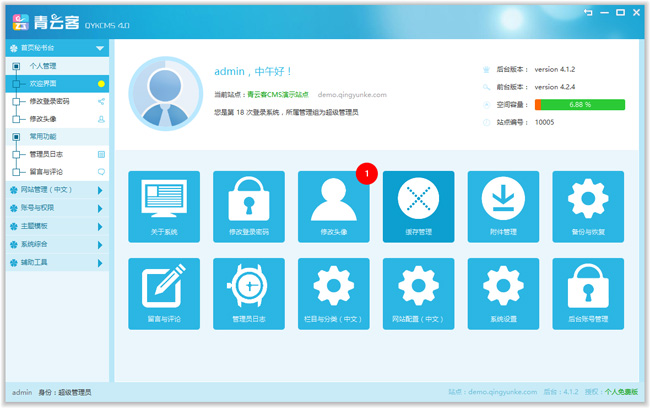This screenshot has height=408, width=650.
Task: Click the return arrow icon in title bar
Action: pos(588,12)
